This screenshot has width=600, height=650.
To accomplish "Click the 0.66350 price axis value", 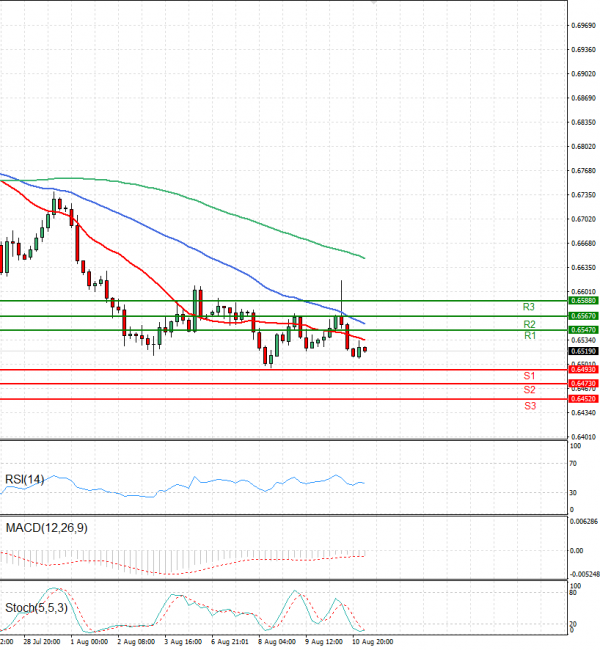I will 583,268.
